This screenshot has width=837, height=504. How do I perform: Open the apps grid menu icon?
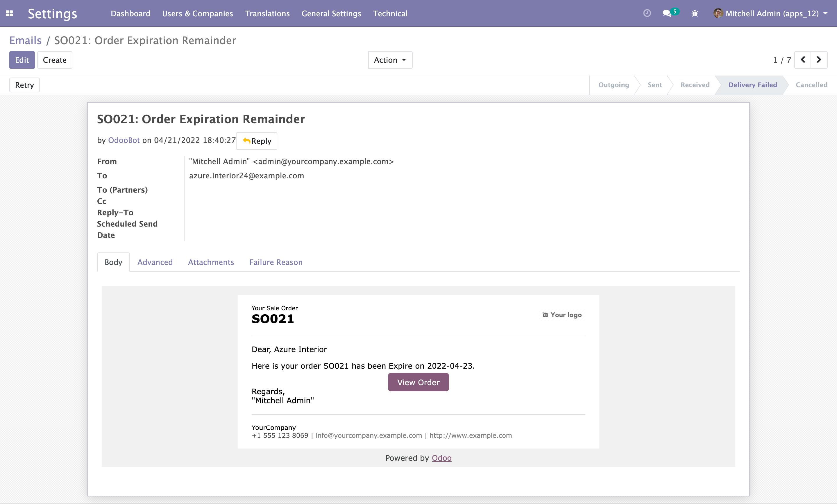(10, 14)
